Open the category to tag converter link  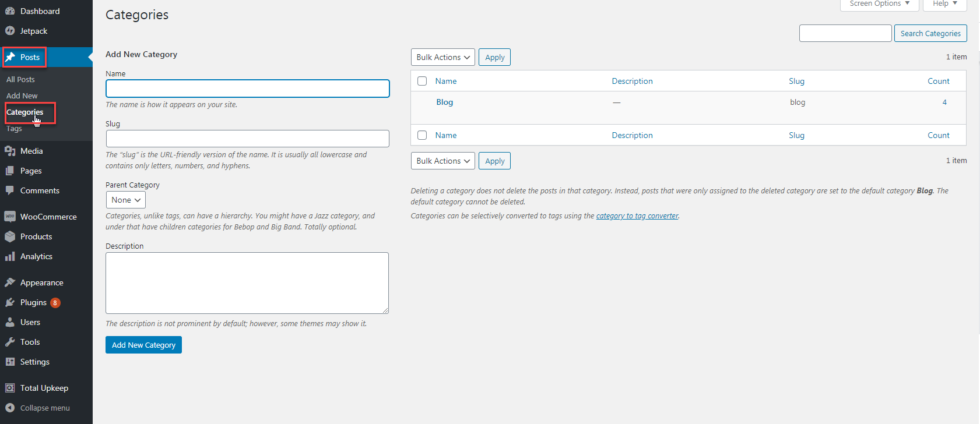click(x=637, y=215)
